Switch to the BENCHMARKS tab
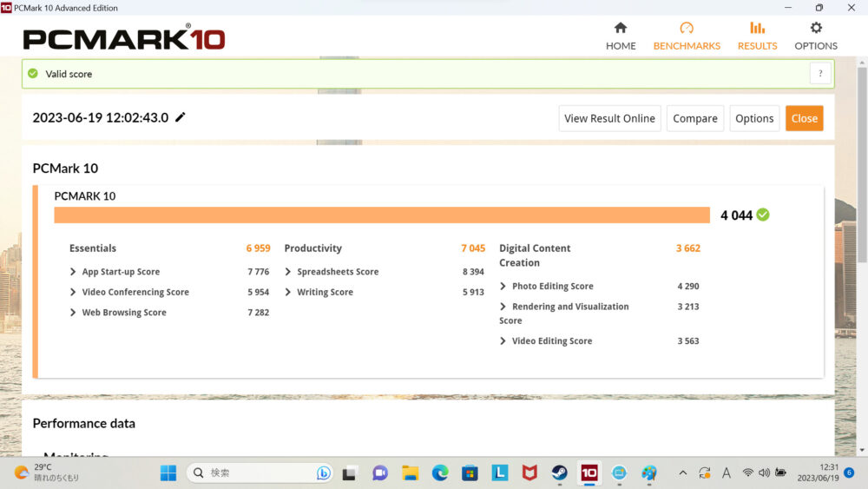868x489 pixels. click(x=687, y=36)
